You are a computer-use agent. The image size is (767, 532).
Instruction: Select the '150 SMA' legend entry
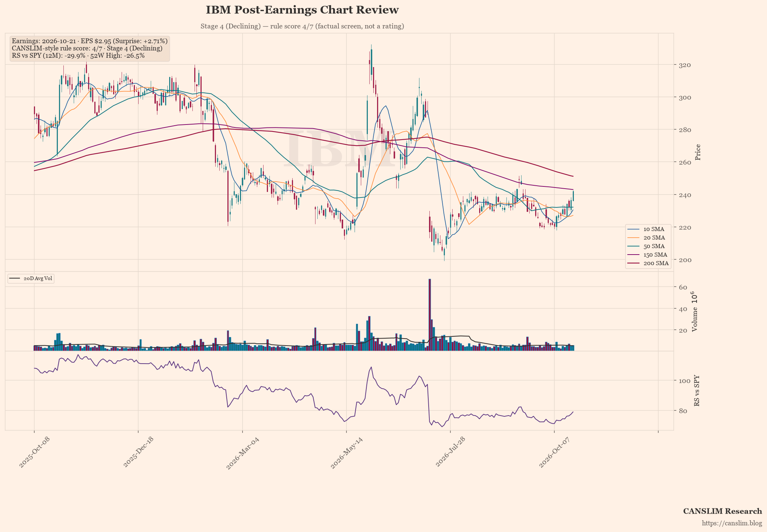pyautogui.click(x=648, y=255)
